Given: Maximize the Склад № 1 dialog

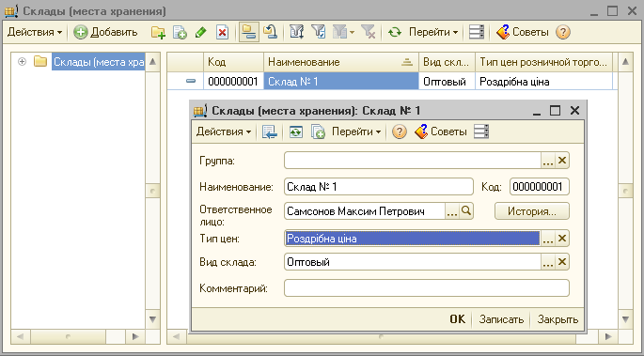Looking at the screenshot, I should (x=555, y=110).
